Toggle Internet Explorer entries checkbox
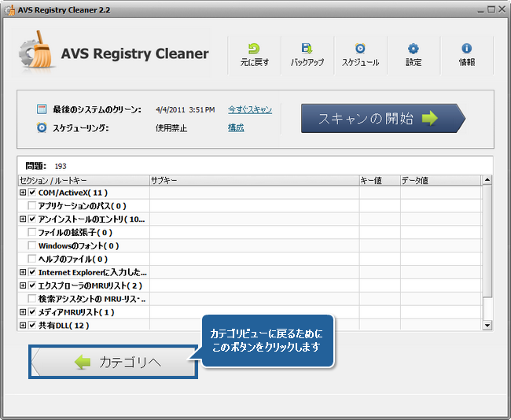Image resolution: width=511 pixels, height=420 pixels. point(32,272)
